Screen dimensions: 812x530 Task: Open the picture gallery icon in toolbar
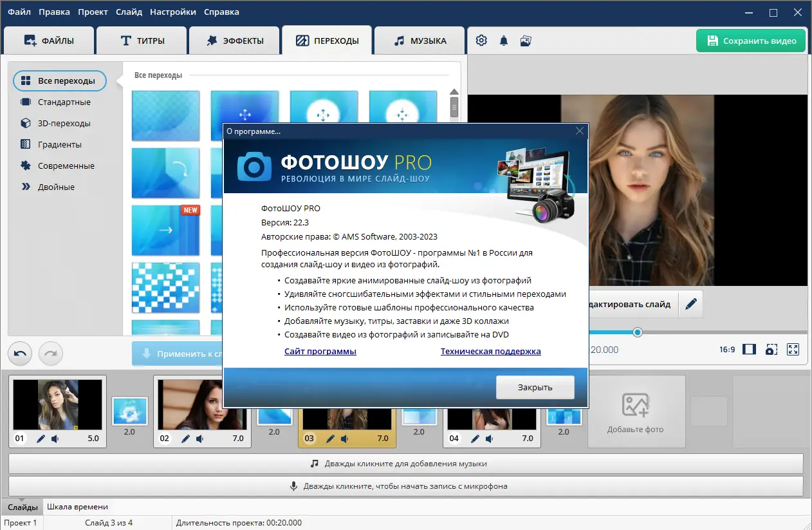[x=526, y=41]
